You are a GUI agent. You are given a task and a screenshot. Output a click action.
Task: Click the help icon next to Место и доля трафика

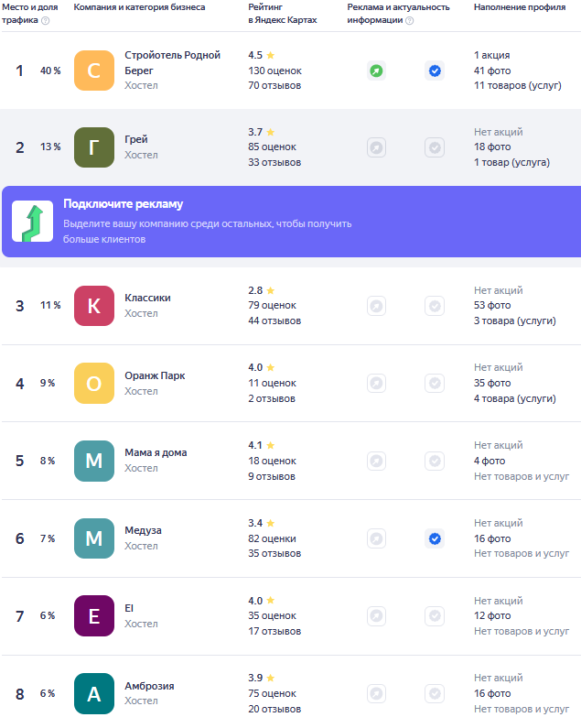[x=46, y=20]
